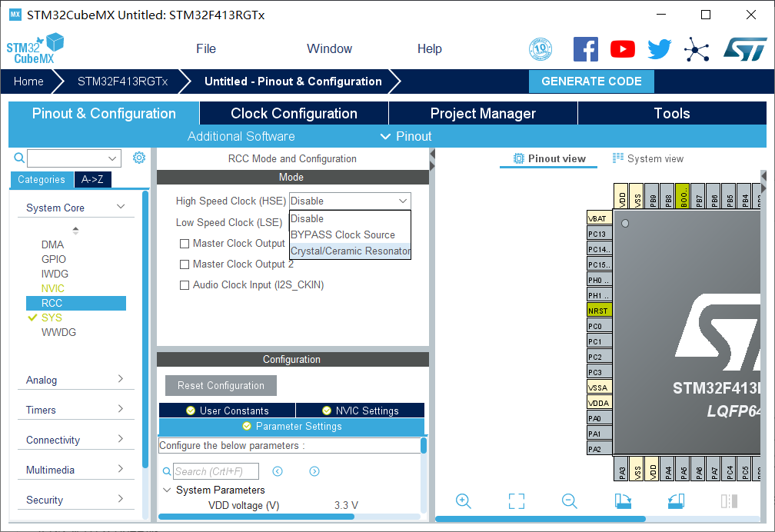Image resolution: width=775 pixels, height=532 pixels.
Task: Click the PC13 pin on chip
Action: tap(599, 234)
